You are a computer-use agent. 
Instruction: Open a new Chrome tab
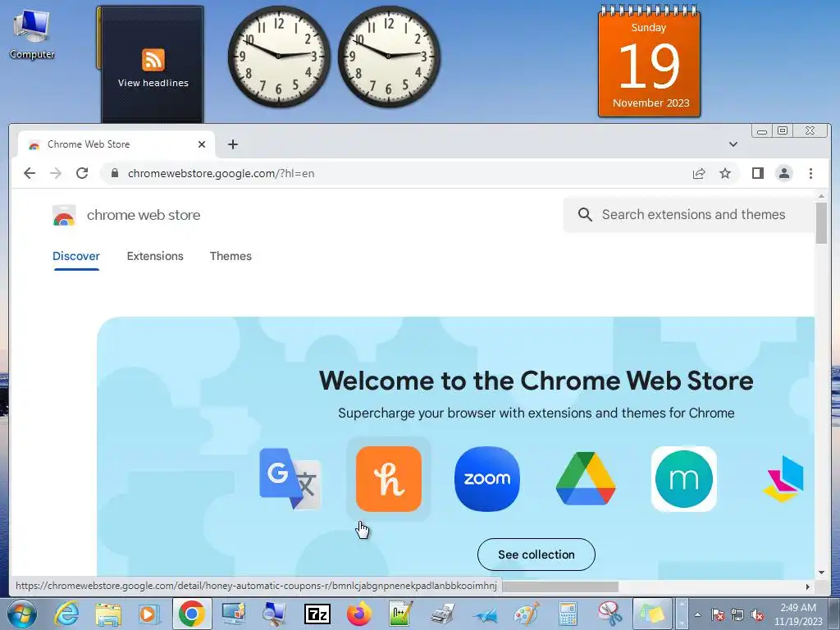click(x=232, y=144)
